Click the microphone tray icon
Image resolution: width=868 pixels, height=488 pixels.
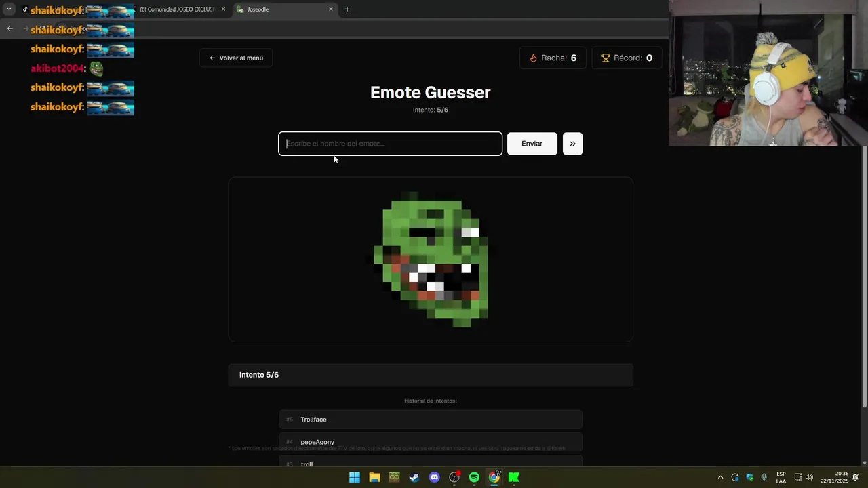[764, 477]
